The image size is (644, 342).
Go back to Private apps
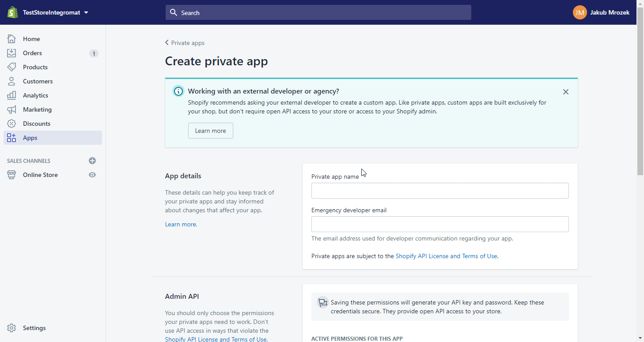[185, 43]
